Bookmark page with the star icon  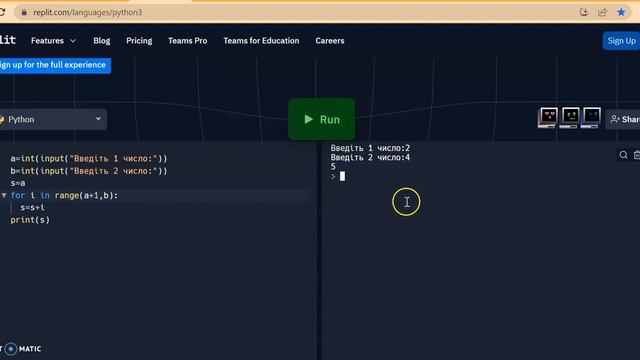tap(621, 12)
